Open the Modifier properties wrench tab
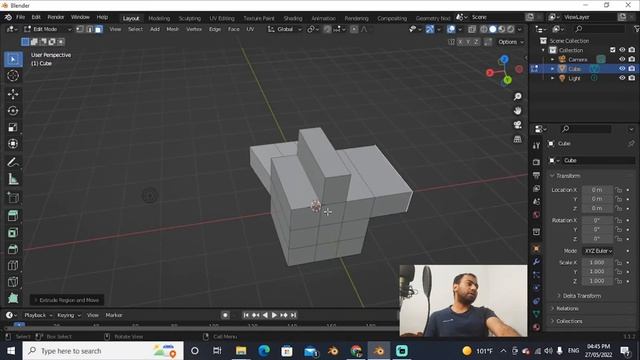The width and height of the screenshot is (640, 360). tap(536, 262)
